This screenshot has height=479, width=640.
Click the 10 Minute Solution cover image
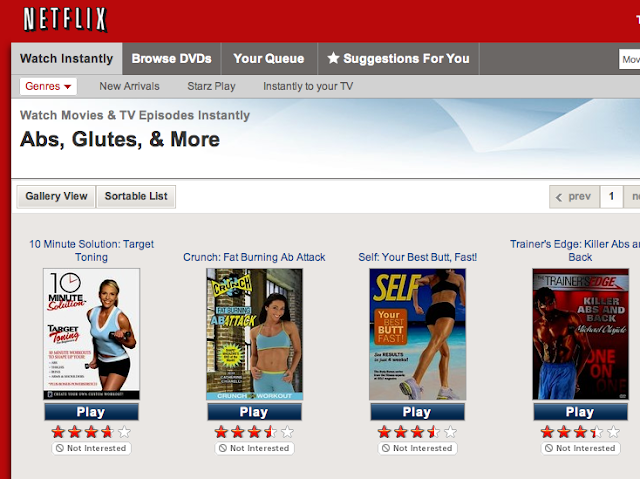point(91,334)
